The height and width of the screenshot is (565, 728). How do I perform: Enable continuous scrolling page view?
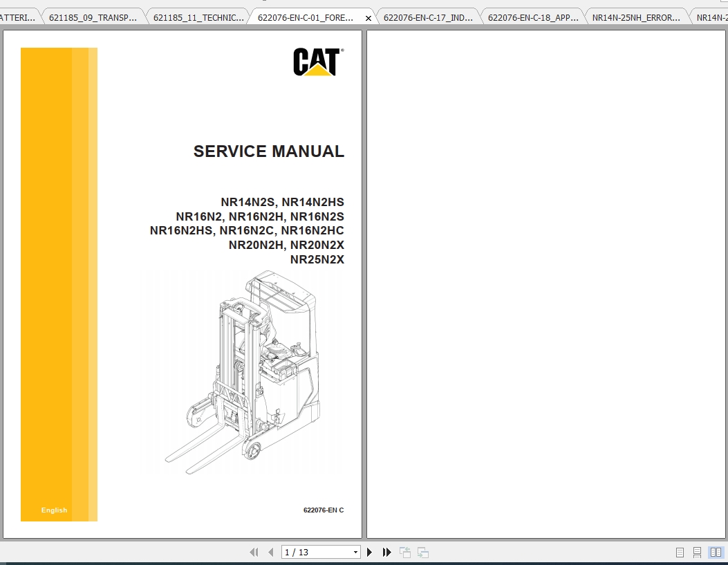(696, 552)
